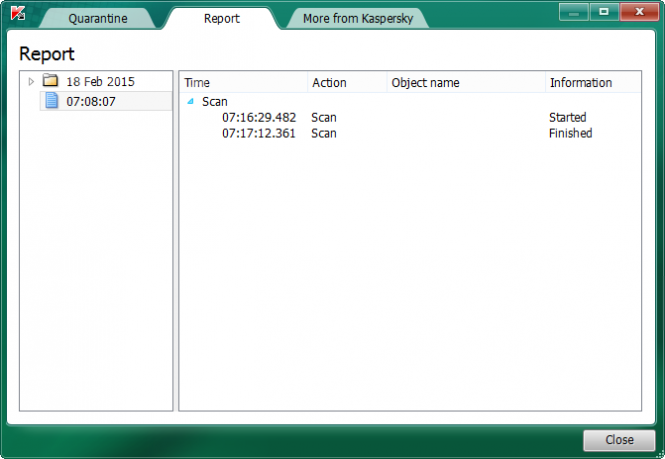Close the window with the red X
The image size is (665, 459).
coord(639,12)
